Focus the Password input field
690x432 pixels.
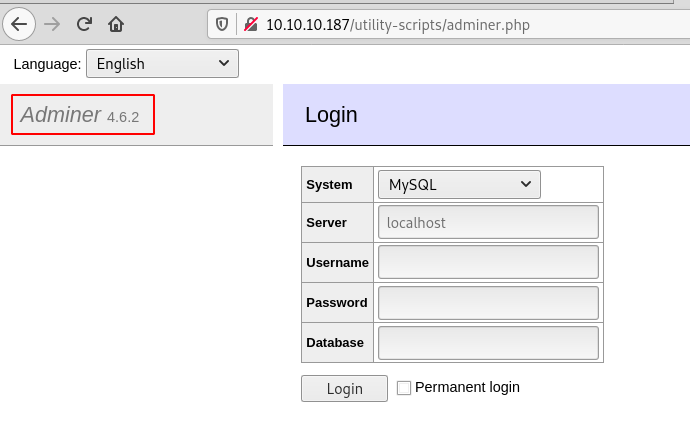(x=488, y=303)
